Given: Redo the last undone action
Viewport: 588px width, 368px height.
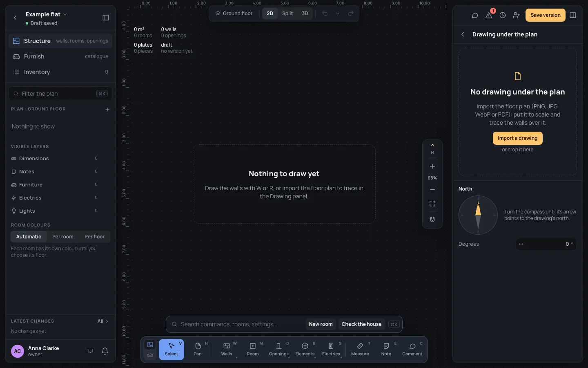Looking at the screenshot, I should click(351, 13).
